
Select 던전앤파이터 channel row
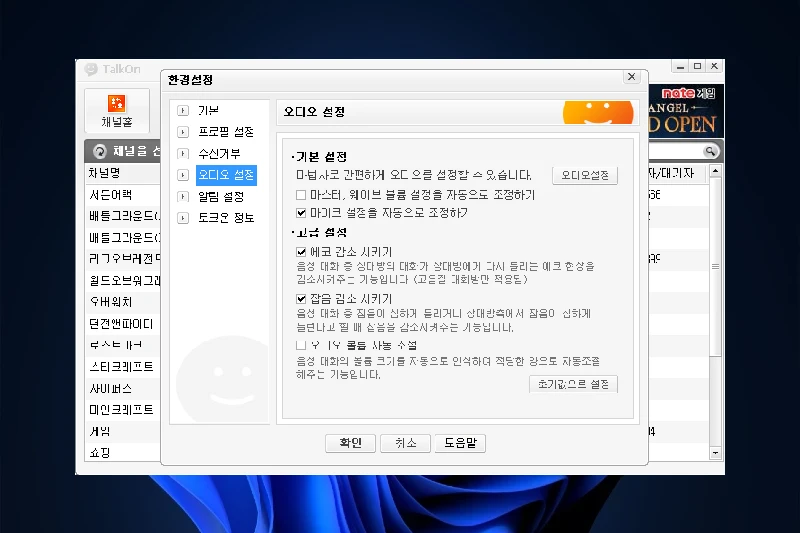tap(122, 324)
